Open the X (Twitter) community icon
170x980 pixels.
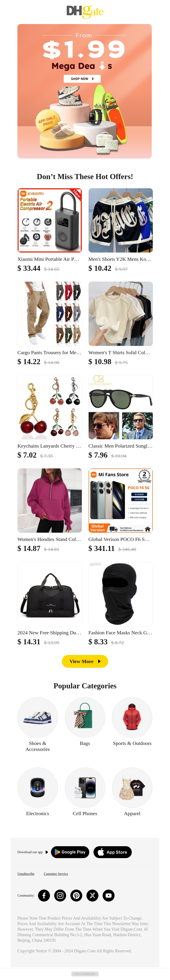click(92, 895)
